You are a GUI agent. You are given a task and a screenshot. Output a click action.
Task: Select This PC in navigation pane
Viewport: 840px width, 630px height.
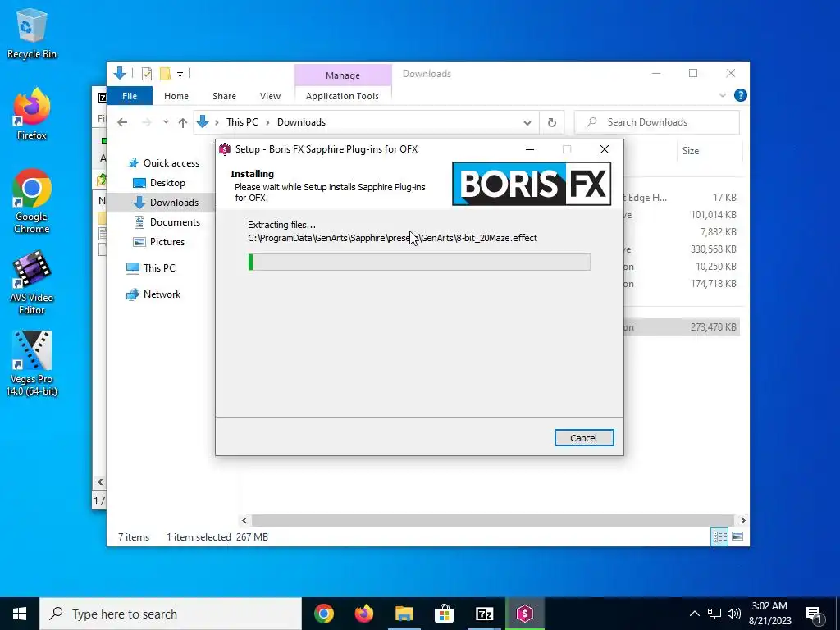pos(151,268)
